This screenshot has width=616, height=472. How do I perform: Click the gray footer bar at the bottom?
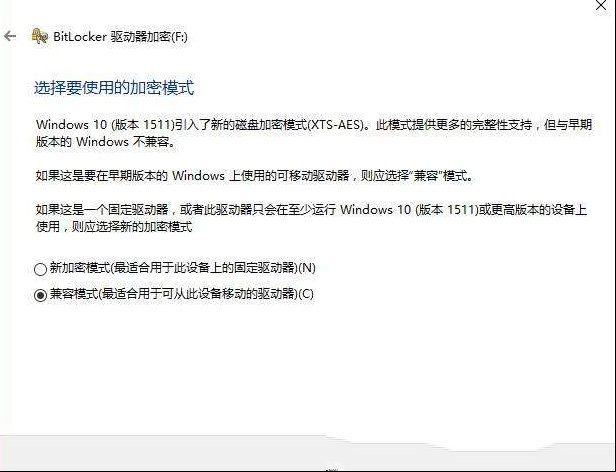coord(308,453)
